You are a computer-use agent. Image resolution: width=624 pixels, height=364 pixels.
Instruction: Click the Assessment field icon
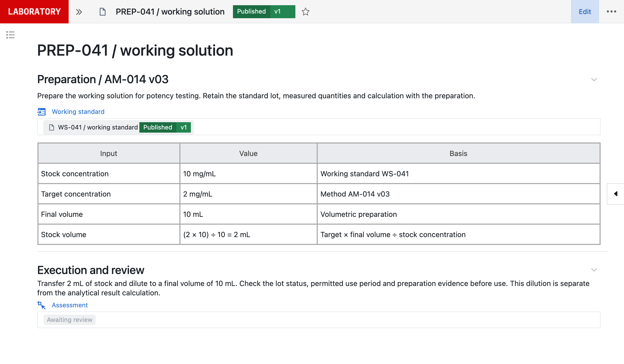[x=42, y=305]
